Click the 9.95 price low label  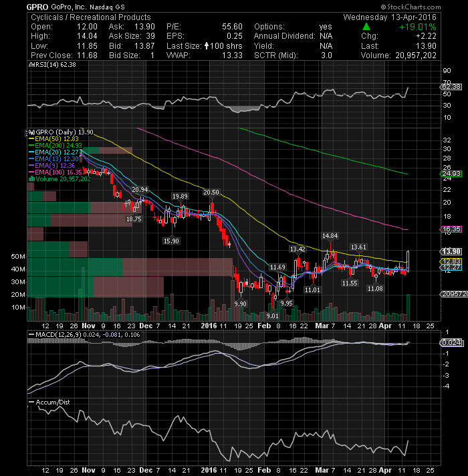(287, 304)
